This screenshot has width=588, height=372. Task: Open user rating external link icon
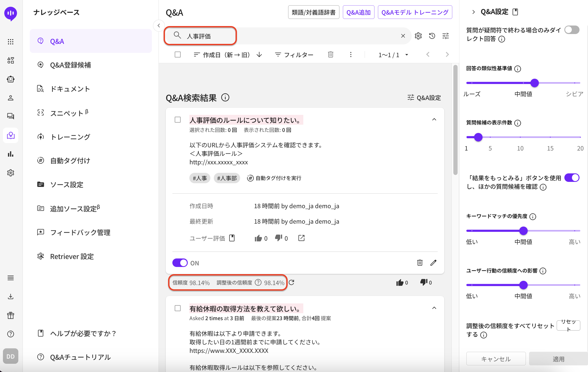(301, 238)
